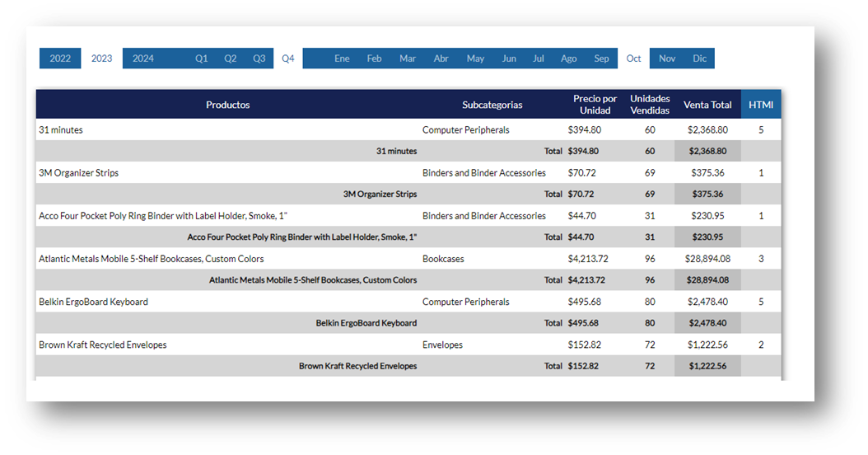The image size is (868, 455).
Task: Click the $70.72 price in the 3M Organizer Strips product row
Action: pos(581,173)
